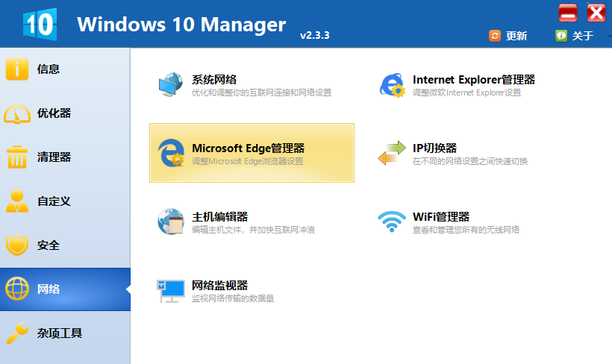Click the v2.3.3 version label

point(315,36)
